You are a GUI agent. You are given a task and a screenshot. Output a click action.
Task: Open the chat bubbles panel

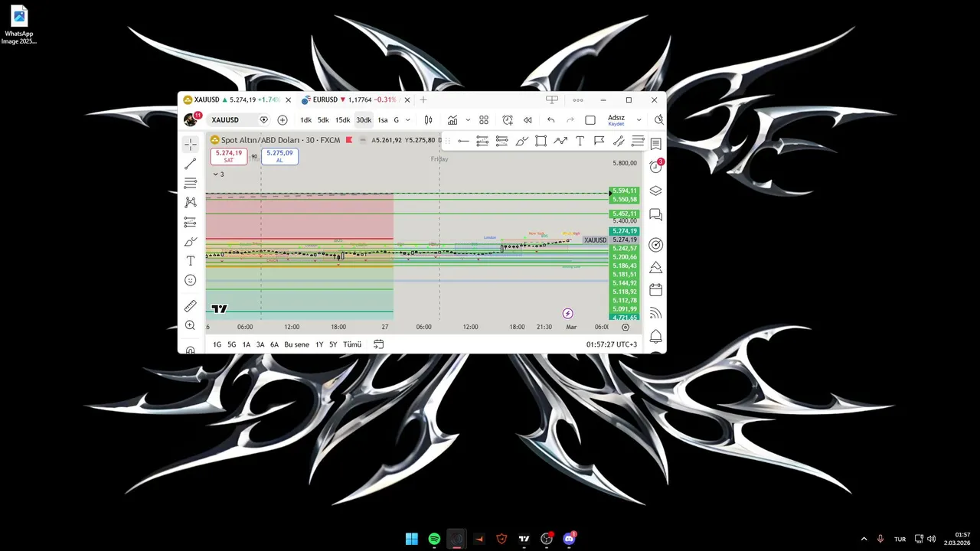click(x=656, y=215)
